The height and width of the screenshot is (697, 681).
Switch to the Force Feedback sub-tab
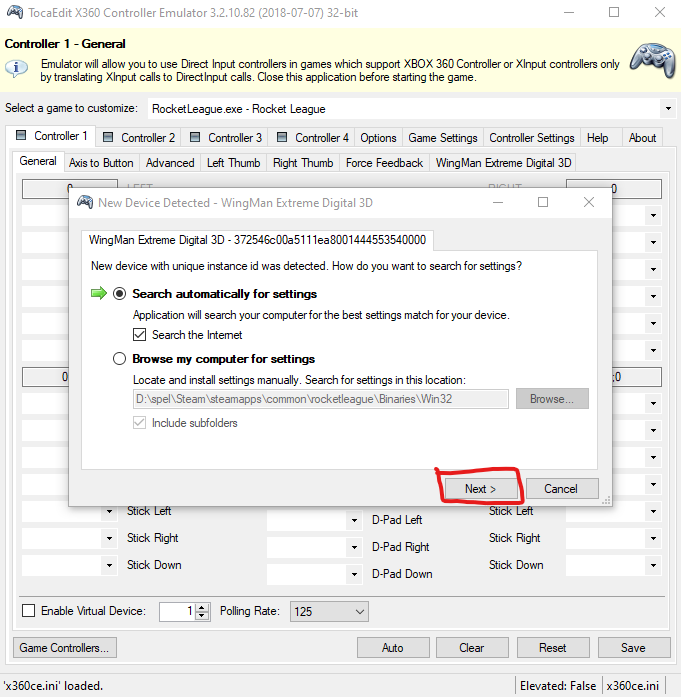click(385, 163)
